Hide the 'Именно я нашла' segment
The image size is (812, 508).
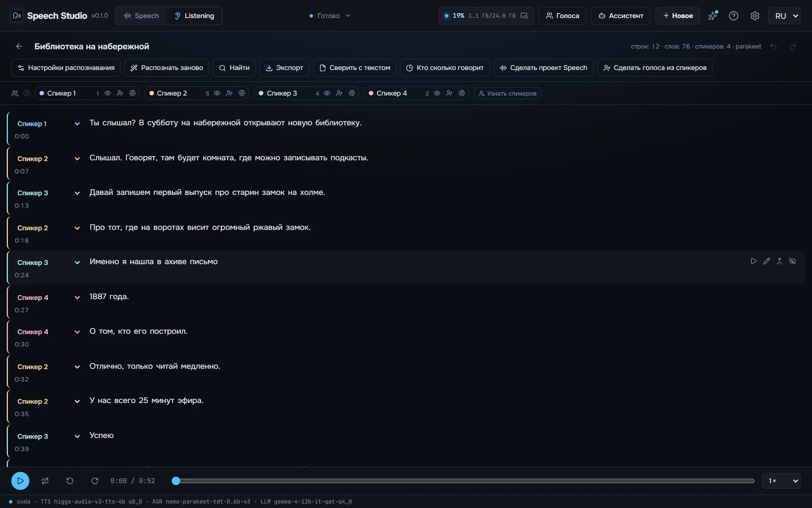792,261
